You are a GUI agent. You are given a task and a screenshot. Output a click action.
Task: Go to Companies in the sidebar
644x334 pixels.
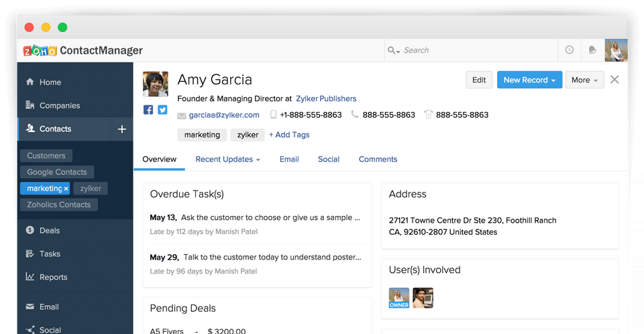59,105
